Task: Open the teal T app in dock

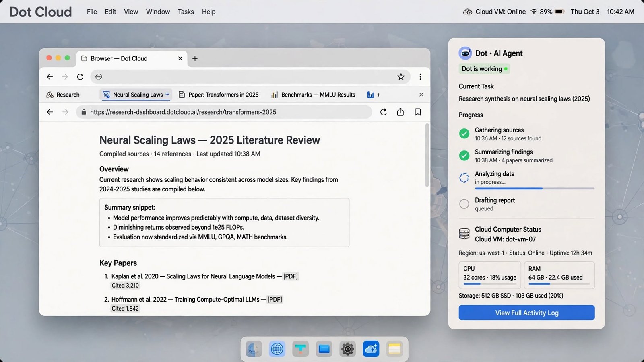Action: tap(300, 349)
